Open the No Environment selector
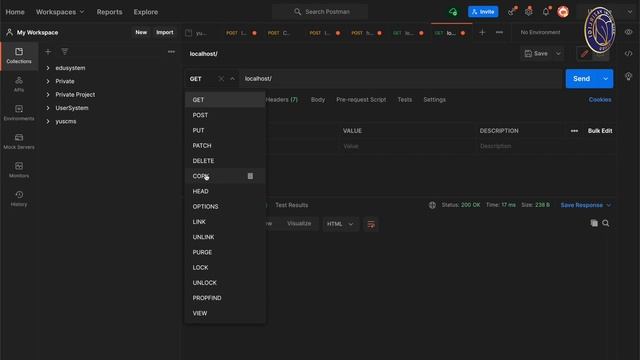The height and width of the screenshot is (360, 640). tap(540, 32)
